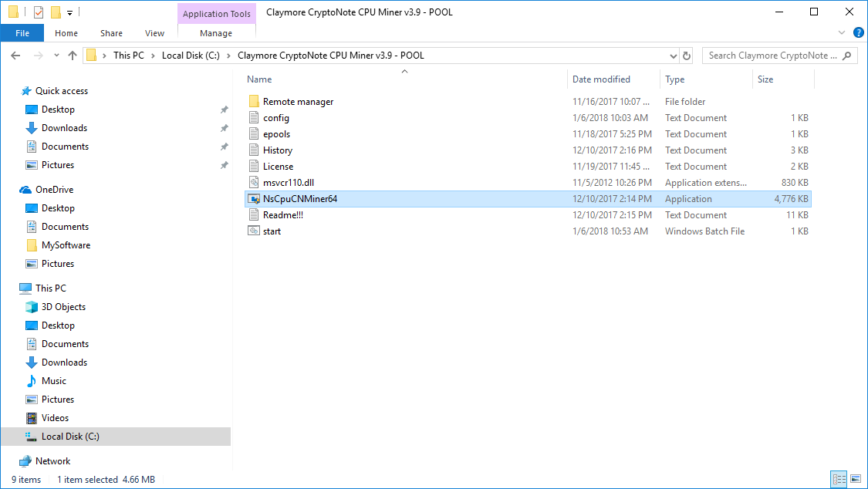Click the Downloads arrow icon under This PC
Screen dimensions: 868x489
[x=32, y=363]
